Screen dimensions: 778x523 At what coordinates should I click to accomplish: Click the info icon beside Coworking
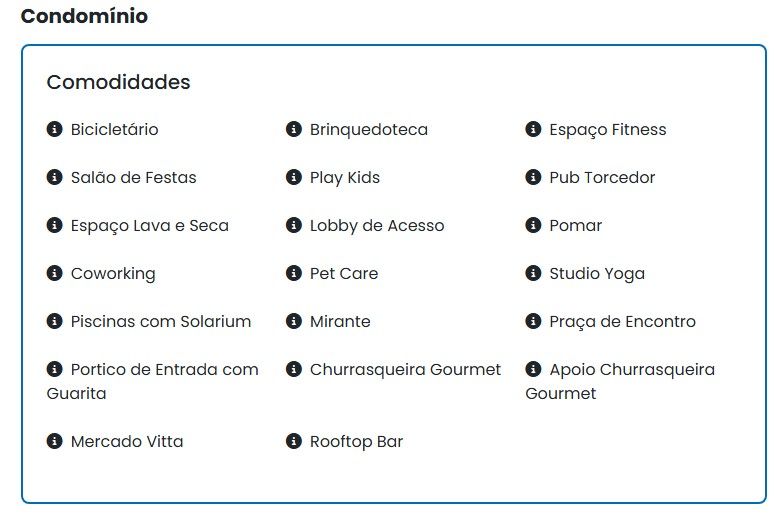click(x=55, y=273)
